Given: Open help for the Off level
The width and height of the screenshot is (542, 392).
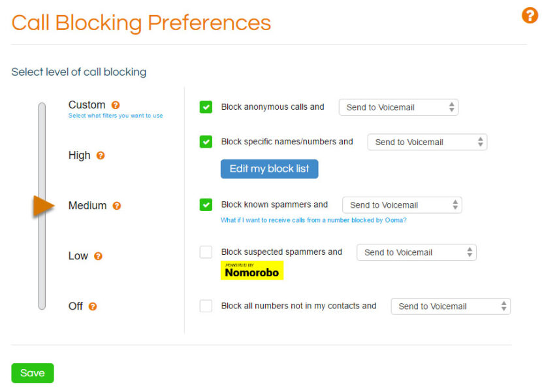Looking at the screenshot, I should pyautogui.click(x=92, y=306).
